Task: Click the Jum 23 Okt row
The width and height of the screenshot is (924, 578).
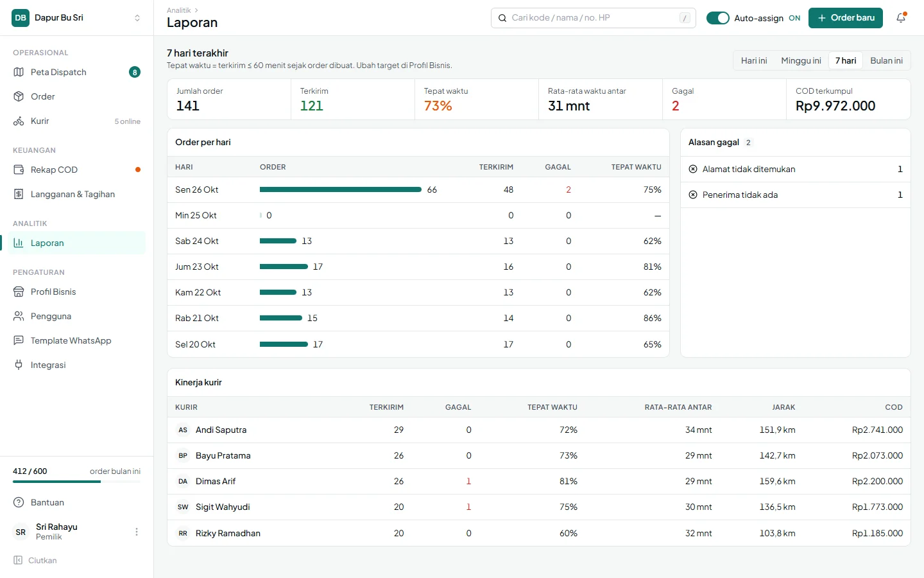Action: pos(418,267)
